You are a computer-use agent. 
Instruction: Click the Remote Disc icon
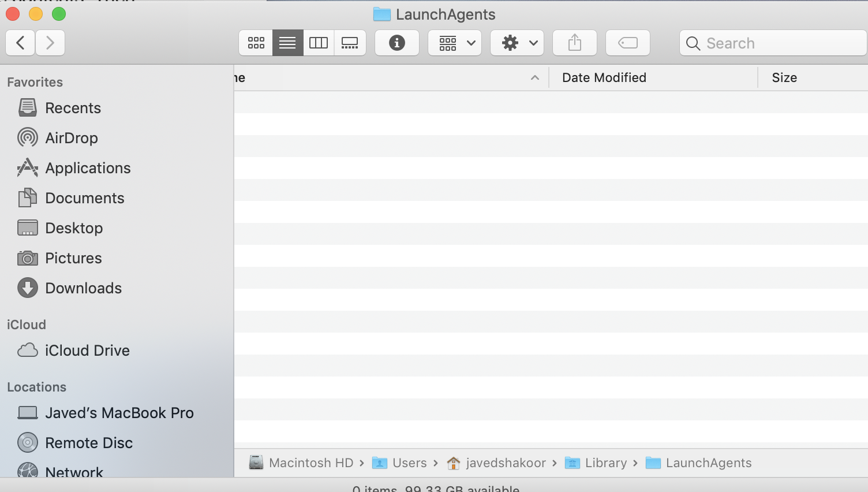pyautogui.click(x=28, y=442)
